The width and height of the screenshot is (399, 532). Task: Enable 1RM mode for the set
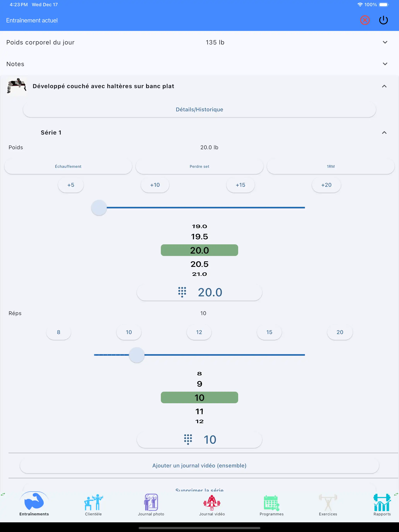(x=331, y=166)
